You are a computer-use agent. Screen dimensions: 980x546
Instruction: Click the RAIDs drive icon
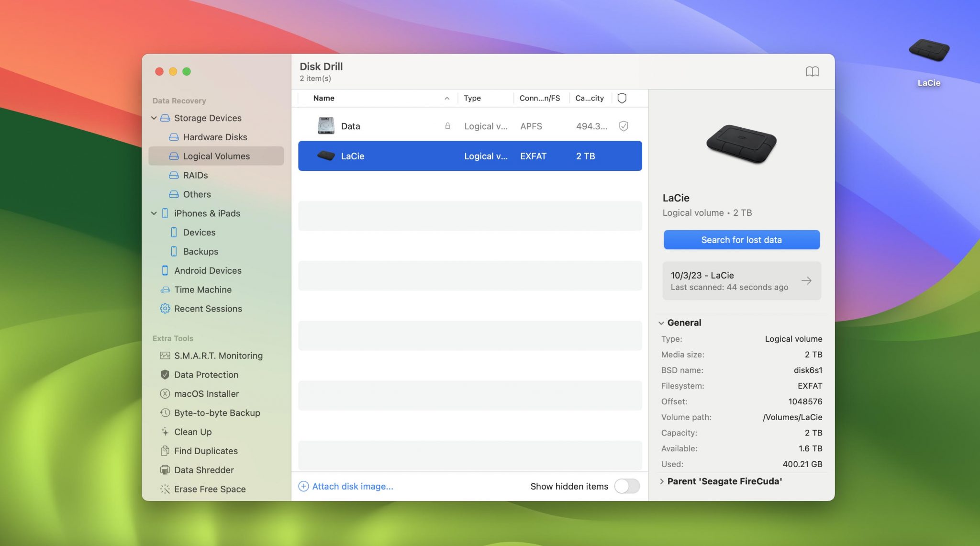click(174, 175)
